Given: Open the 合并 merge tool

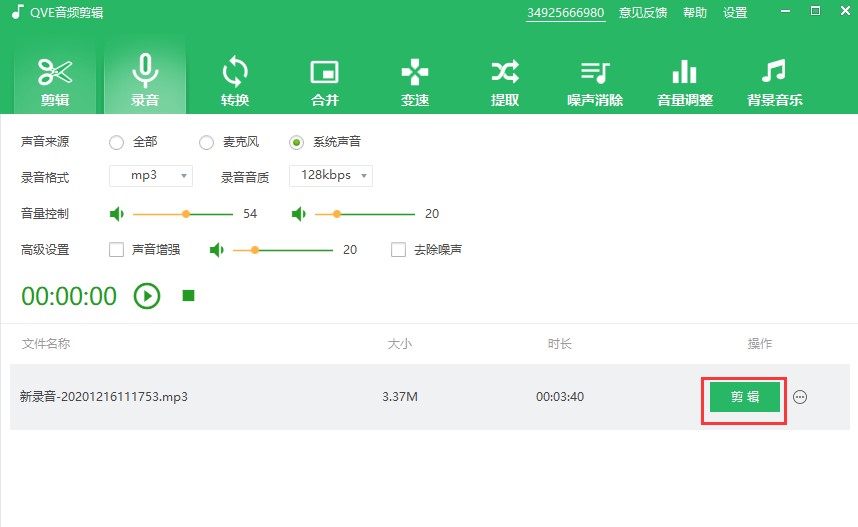Looking at the screenshot, I should pos(325,80).
